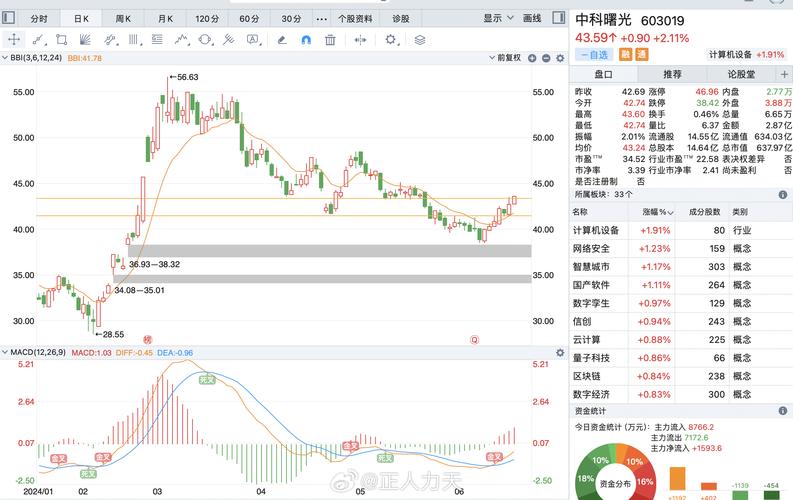Expand the BBI indicator dropdown arrow
This screenshot has width=793, height=500.
tap(6, 58)
